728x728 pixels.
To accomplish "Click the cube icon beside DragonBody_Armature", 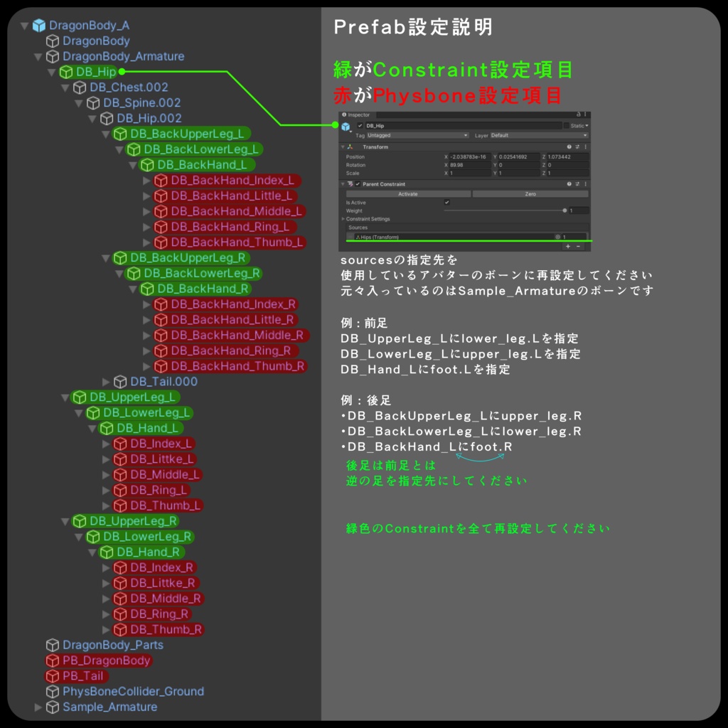I will click(x=53, y=56).
